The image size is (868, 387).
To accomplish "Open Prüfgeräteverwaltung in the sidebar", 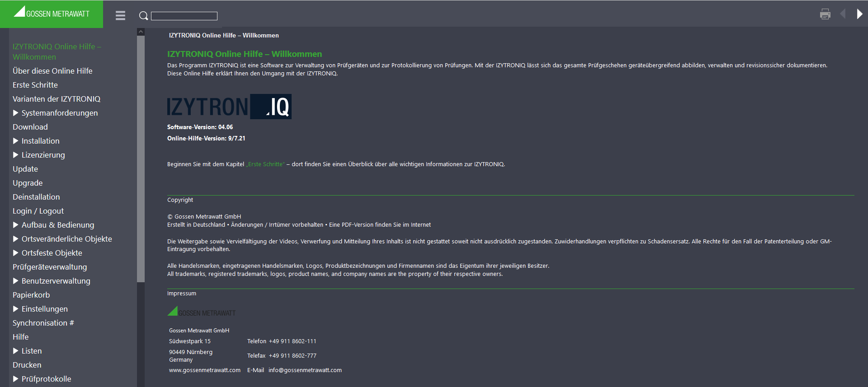I will (x=50, y=267).
